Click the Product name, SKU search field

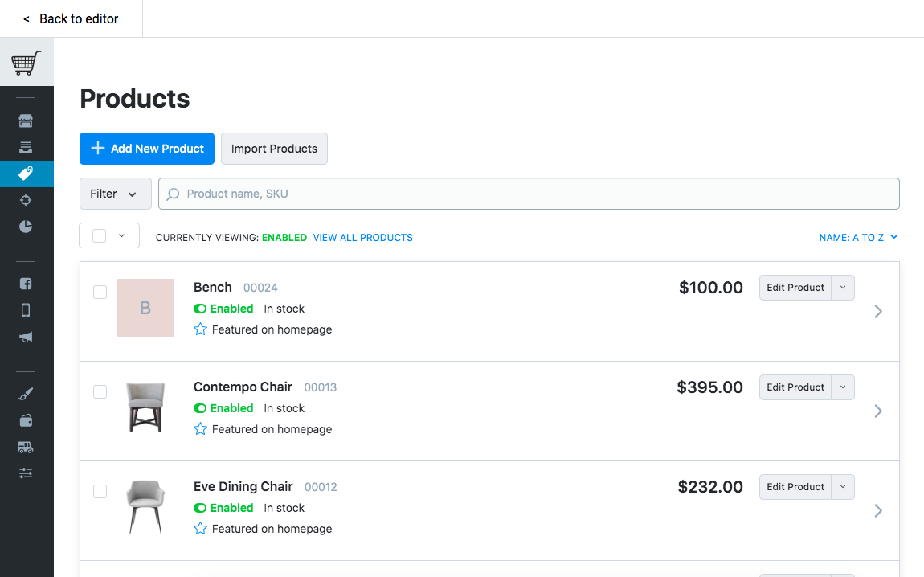(530, 194)
